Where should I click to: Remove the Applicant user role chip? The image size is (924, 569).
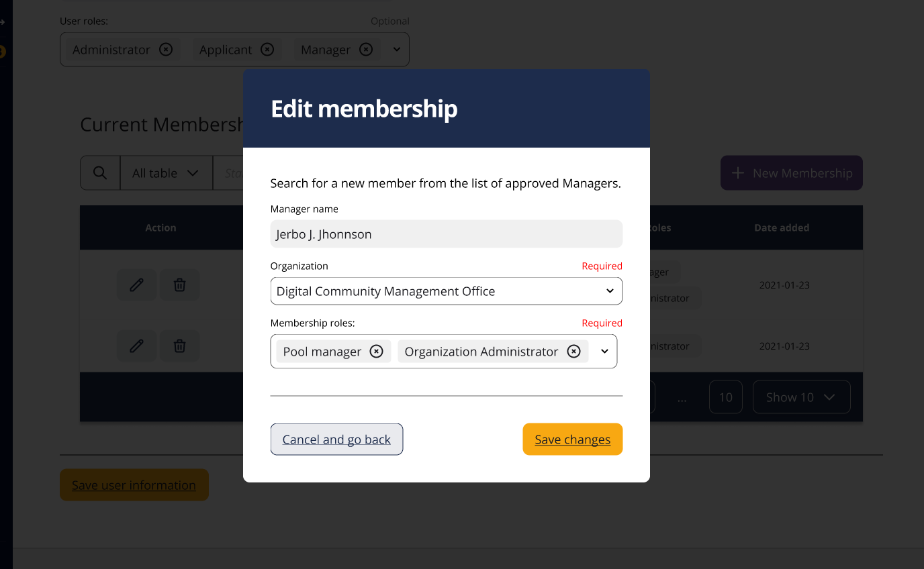tap(267, 50)
